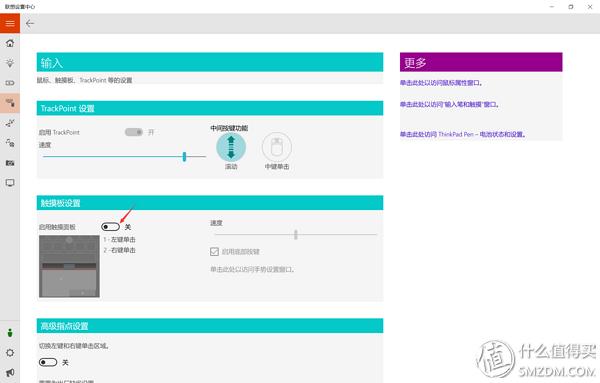The height and width of the screenshot is (383, 600).
Task: Check the enable bottom buttons checkbox
Action: tap(214, 251)
